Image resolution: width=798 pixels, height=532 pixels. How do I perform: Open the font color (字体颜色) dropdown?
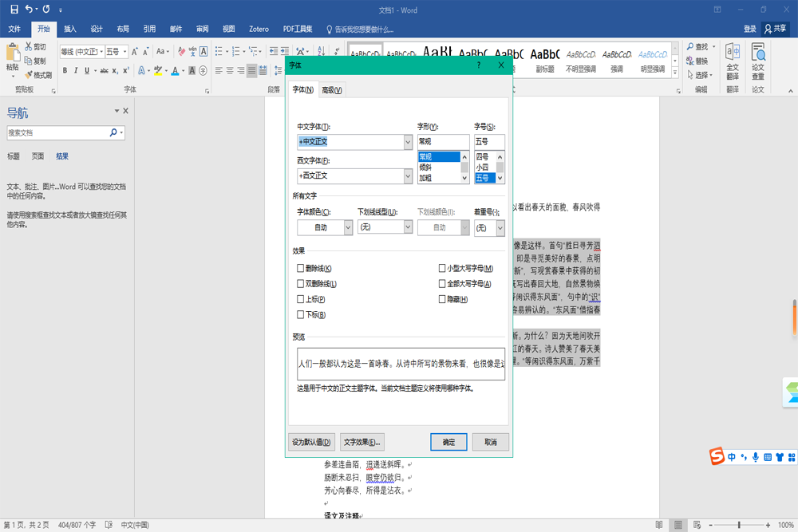(348, 227)
